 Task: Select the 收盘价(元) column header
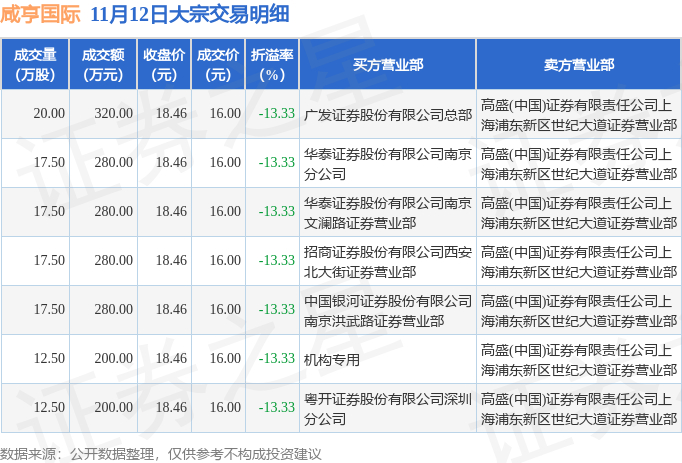coord(164,64)
